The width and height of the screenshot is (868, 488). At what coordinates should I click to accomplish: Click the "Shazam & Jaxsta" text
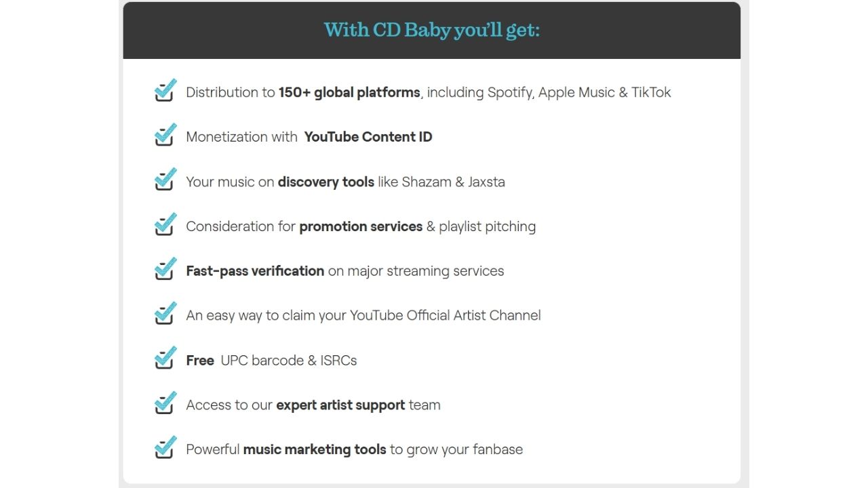(x=453, y=182)
